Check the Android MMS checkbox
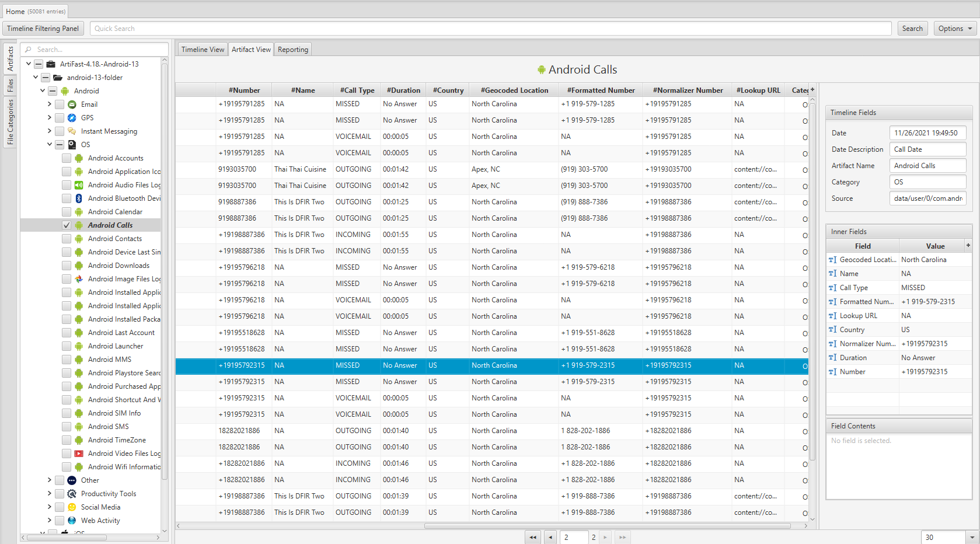980x544 pixels. coord(67,360)
